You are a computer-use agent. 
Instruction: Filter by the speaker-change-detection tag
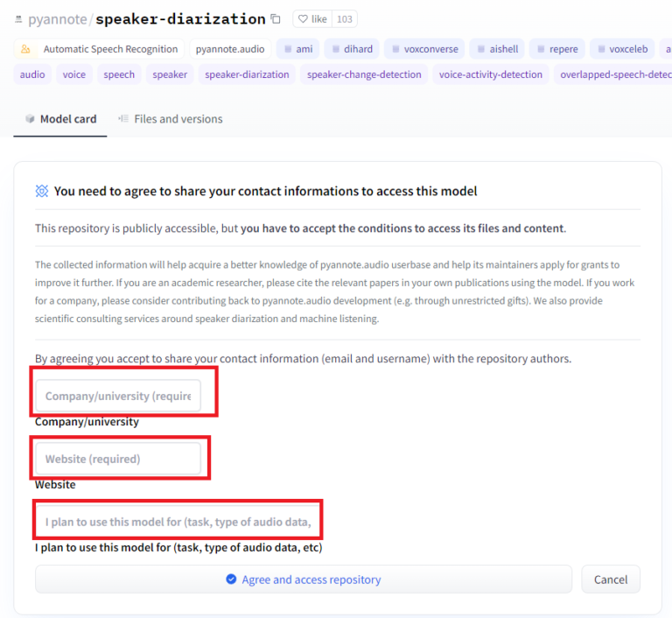pyautogui.click(x=363, y=74)
